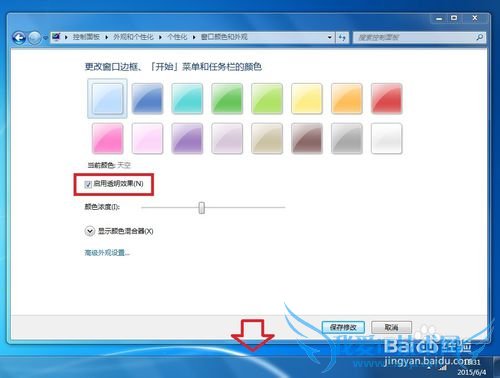
Task: Pick the yellow Sun swatch
Action: point(307,99)
